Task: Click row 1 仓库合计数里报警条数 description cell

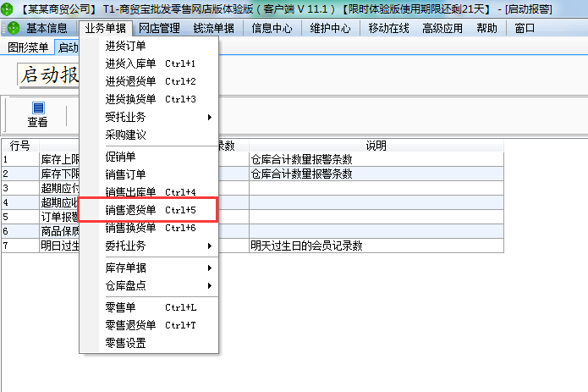Action: pos(376,159)
